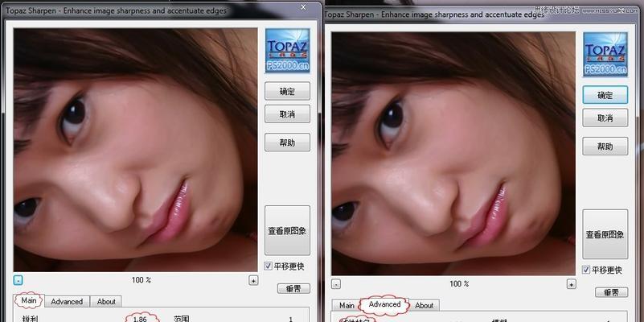The height and width of the screenshot is (322, 644).
Task: Zoom out with the minus button in the left window
Action: (18, 280)
